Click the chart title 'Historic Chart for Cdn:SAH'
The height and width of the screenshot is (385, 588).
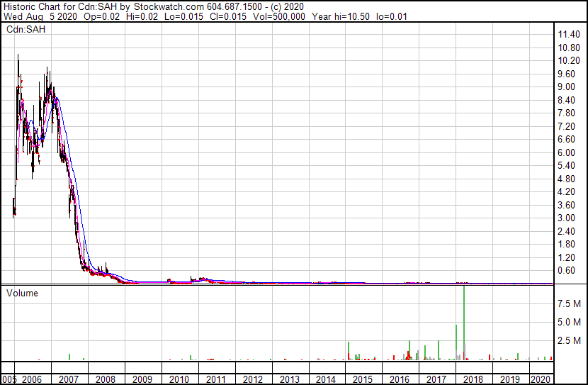click(x=60, y=7)
